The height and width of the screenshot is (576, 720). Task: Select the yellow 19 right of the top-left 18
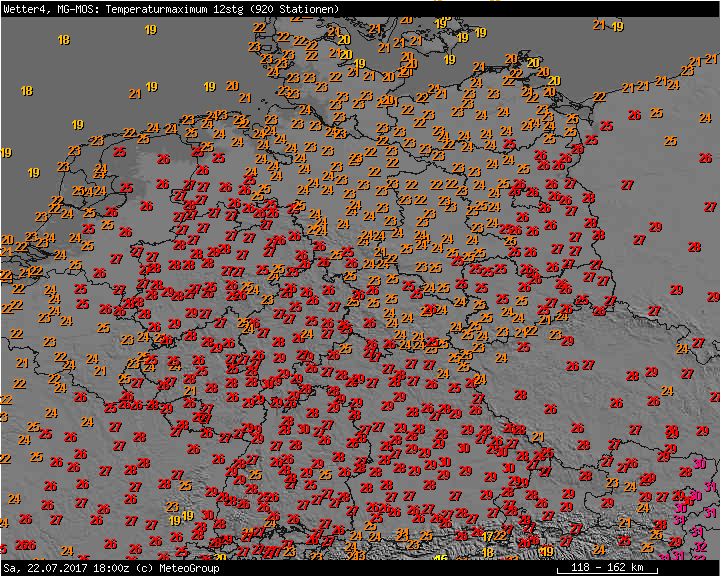pyautogui.click(x=151, y=30)
